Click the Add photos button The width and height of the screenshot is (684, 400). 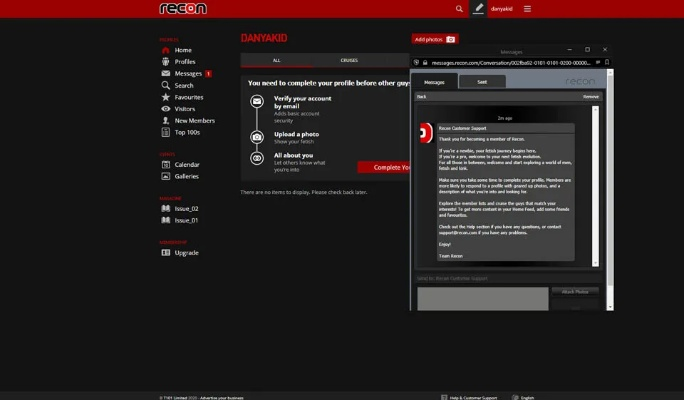click(435, 39)
